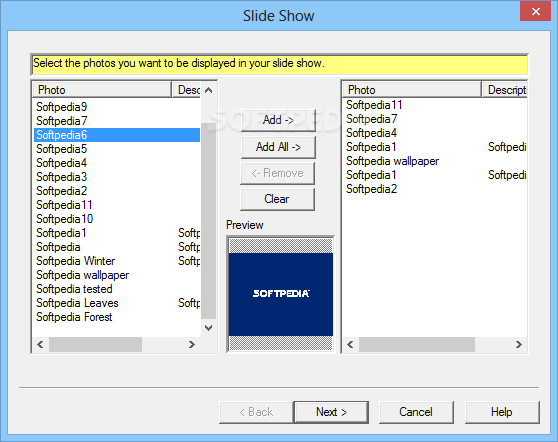Click the Softpedia preview thumbnail
The height and width of the screenshot is (442, 558).
tap(281, 294)
